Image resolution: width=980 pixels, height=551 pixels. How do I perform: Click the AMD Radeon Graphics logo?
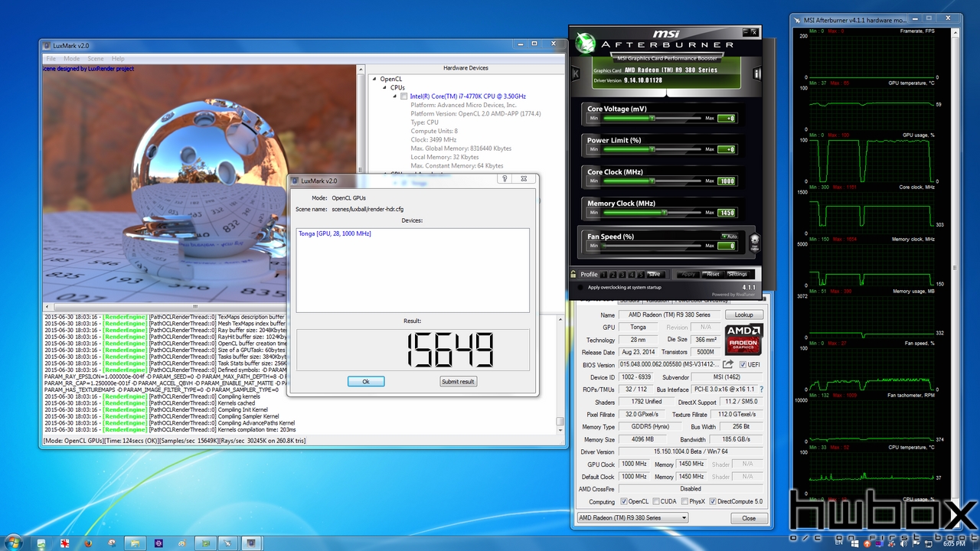coord(743,340)
